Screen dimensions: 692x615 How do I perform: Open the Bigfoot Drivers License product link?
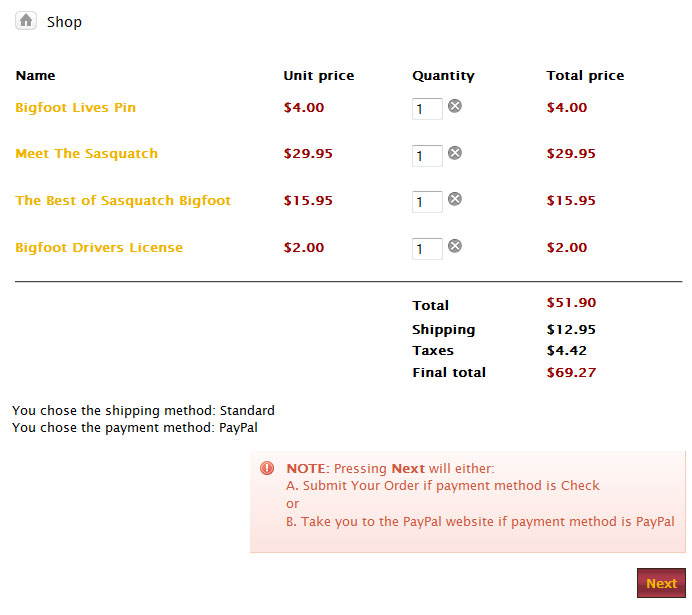[x=99, y=248]
